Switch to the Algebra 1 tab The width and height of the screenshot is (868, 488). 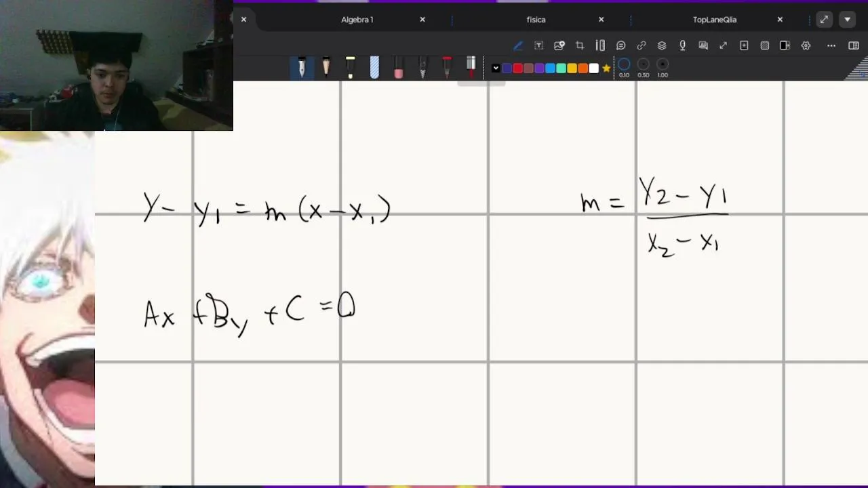[357, 20]
